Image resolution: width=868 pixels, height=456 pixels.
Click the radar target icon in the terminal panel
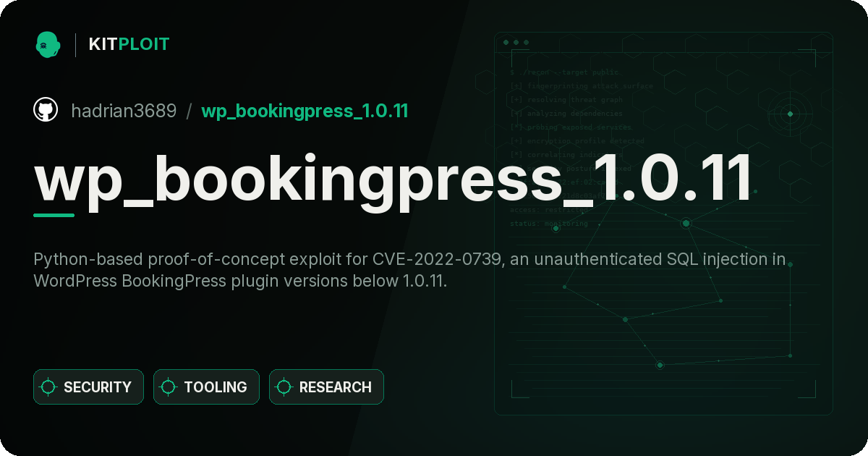(790, 114)
